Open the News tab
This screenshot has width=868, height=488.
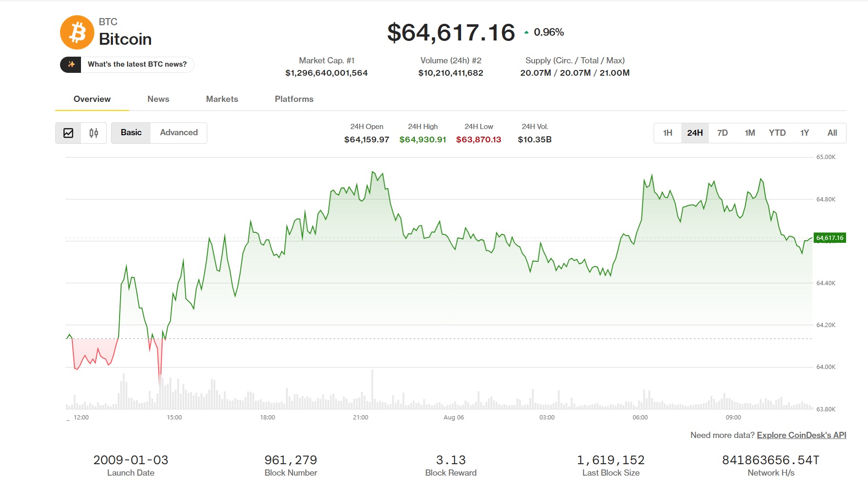pos(158,99)
